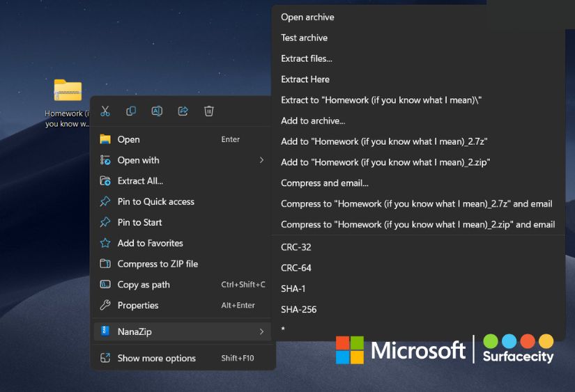Choose Extract Here option
The image size is (575, 392).
tap(305, 79)
